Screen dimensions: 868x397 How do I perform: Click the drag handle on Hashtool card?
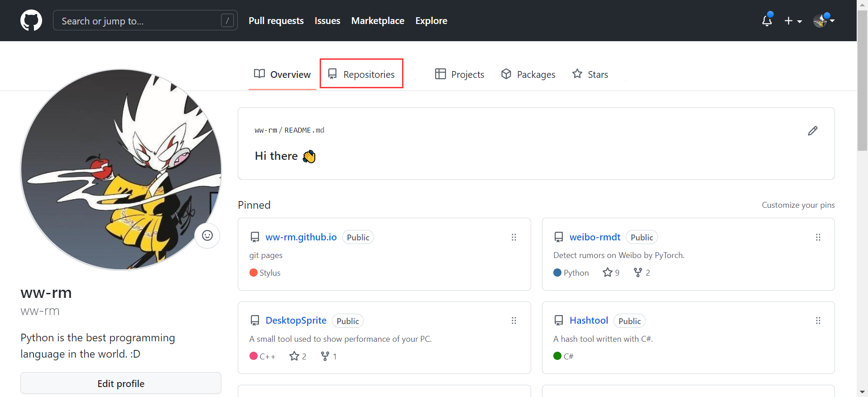coord(818,320)
